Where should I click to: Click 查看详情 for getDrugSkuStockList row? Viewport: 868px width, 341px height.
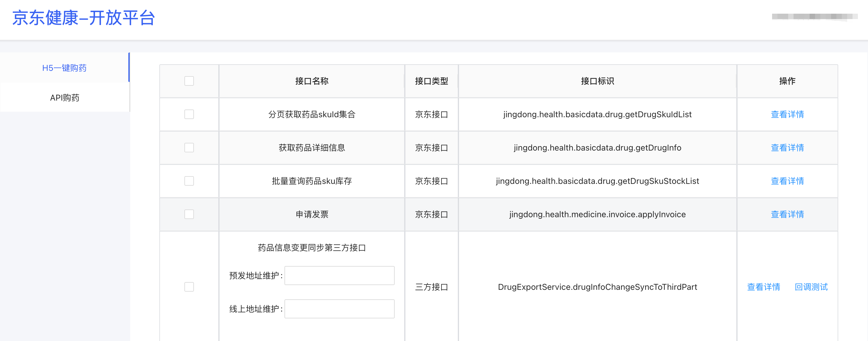point(787,181)
